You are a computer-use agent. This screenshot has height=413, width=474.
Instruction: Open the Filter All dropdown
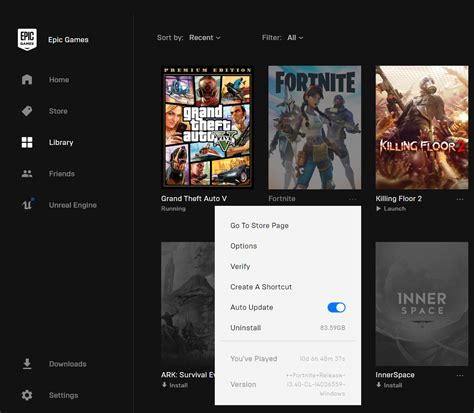click(295, 38)
